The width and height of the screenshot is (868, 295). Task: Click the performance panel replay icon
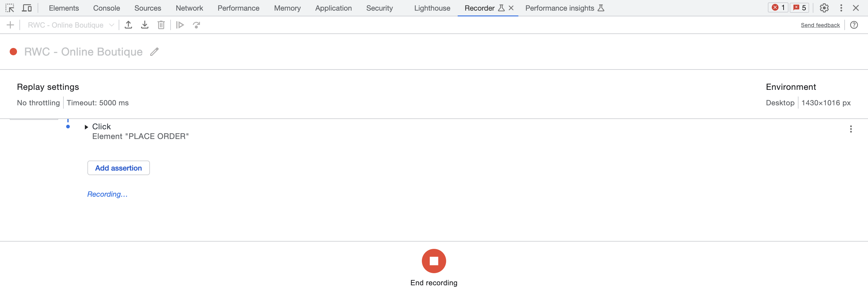coord(196,25)
